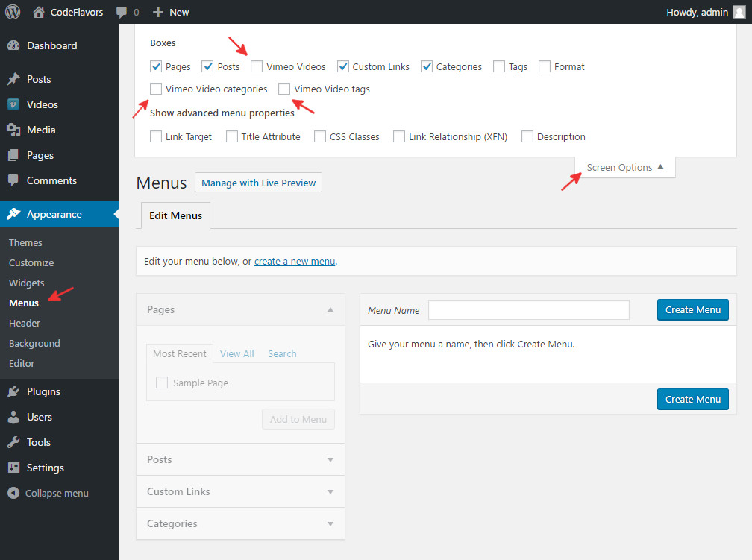752x560 pixels.
Task: Expand the Custom Links accordion section
Action: pos(240,491)
